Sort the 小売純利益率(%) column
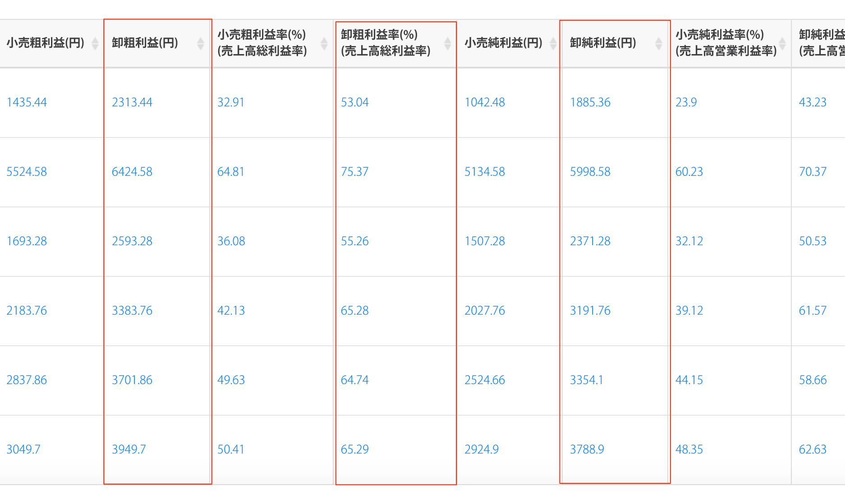845x504 pixels. (x=782, y=43)
